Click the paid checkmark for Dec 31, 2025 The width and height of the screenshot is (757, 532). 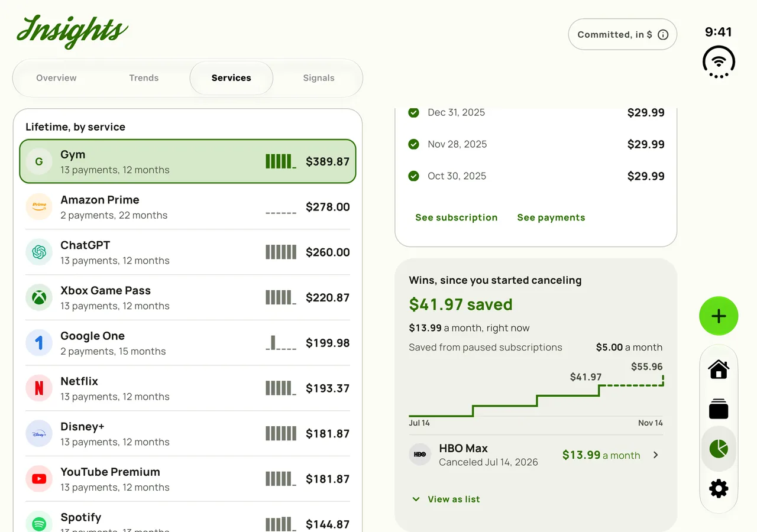414,112
